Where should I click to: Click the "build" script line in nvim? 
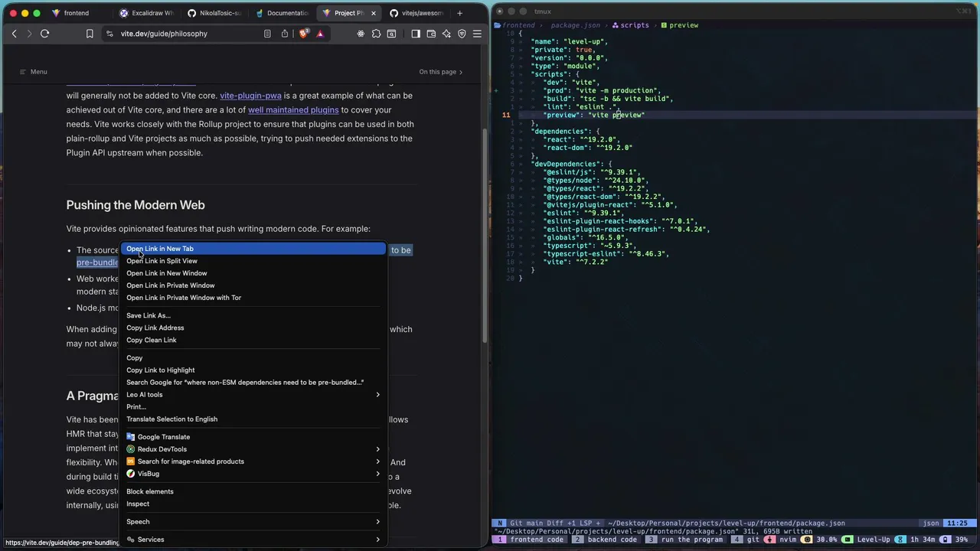[x=608, y=99]
